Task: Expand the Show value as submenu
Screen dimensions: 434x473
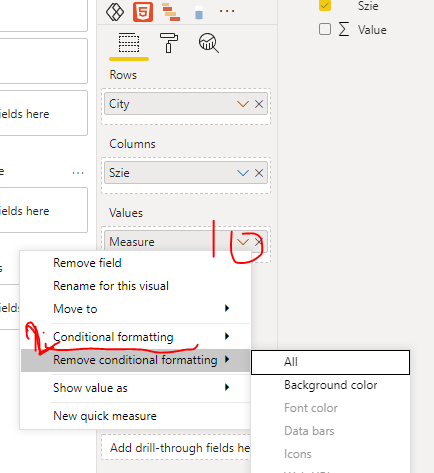Action: tap(135, 388)
